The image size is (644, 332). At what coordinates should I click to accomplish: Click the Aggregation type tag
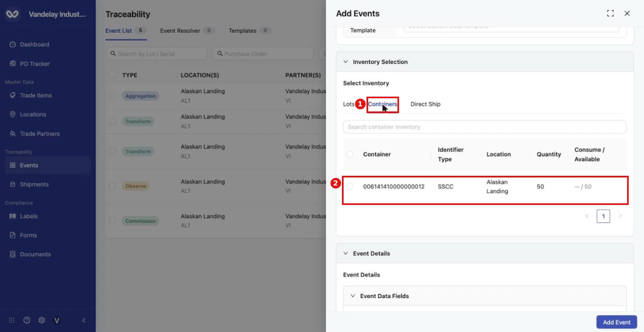140,96
